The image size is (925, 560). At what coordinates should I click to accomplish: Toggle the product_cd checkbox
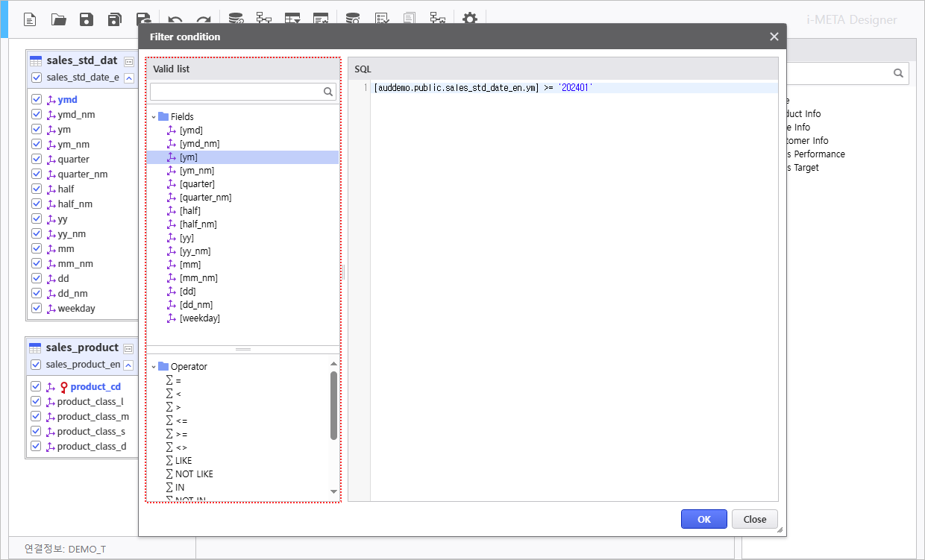point(36,386)
